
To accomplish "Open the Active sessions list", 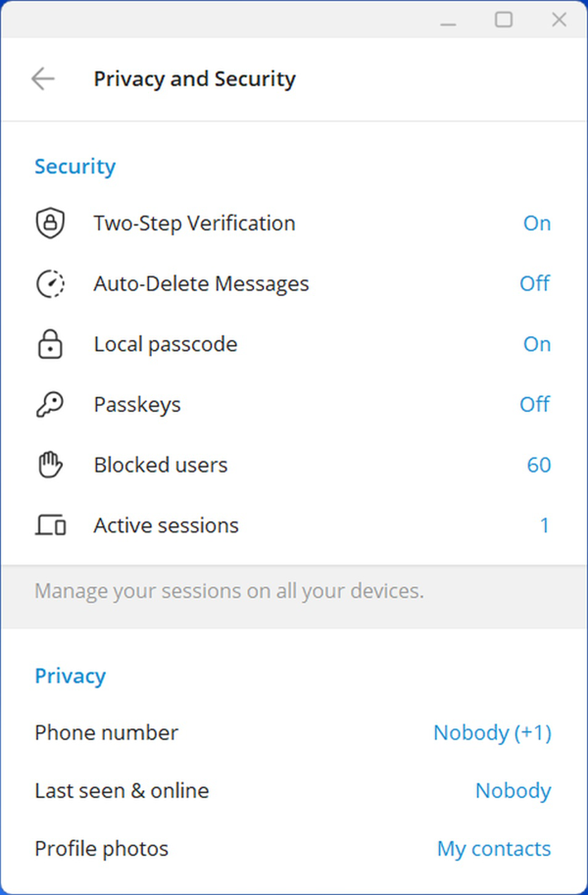I will (166, 525).
